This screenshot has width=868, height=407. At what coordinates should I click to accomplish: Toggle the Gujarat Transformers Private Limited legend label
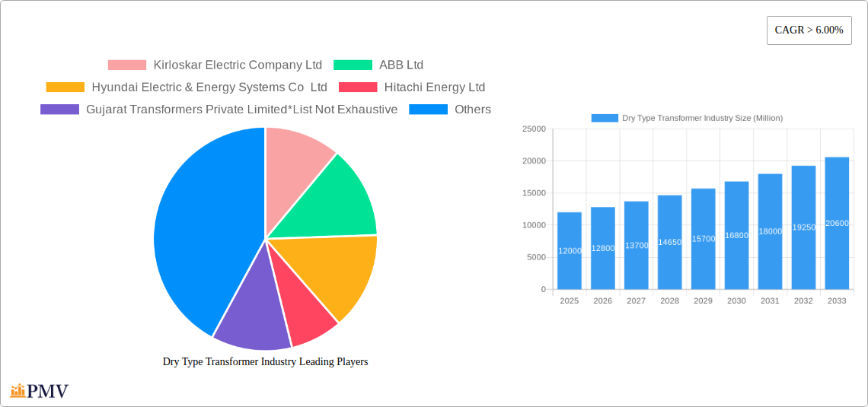[242, 110]
